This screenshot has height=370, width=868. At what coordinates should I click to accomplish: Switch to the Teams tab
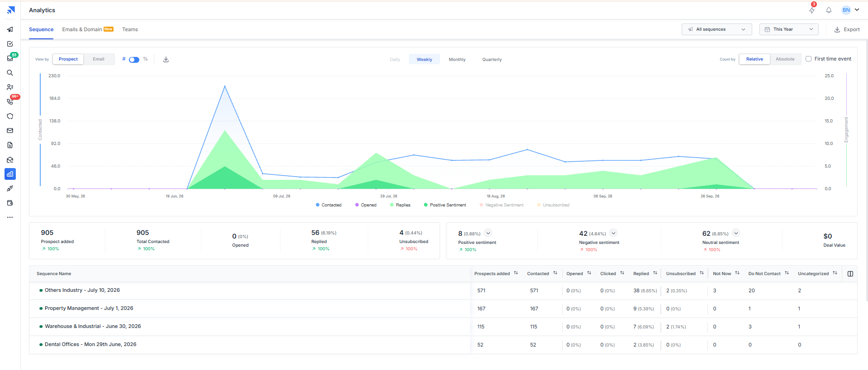click(130, 29)
